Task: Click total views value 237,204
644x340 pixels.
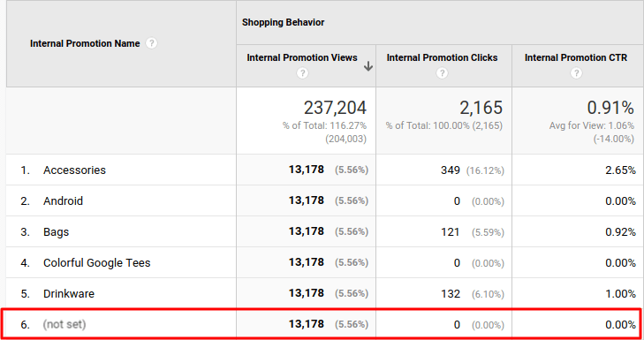Action: [x=335, y=108]
